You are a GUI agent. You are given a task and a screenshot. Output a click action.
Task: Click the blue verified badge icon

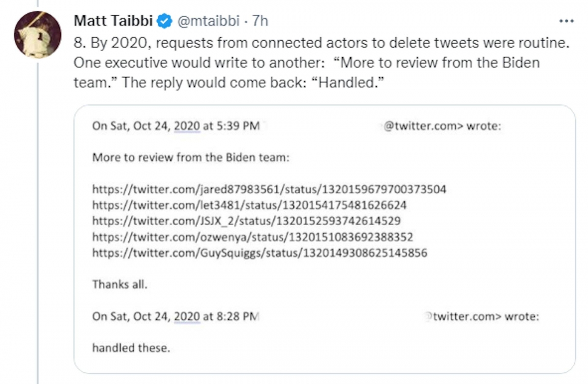point(165,21)
